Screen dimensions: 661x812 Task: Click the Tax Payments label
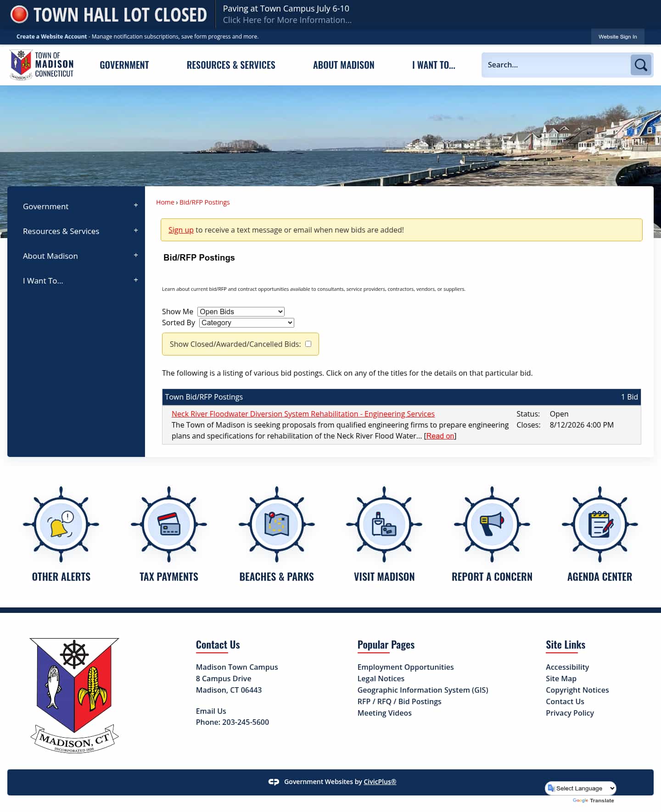click(169, 577)
